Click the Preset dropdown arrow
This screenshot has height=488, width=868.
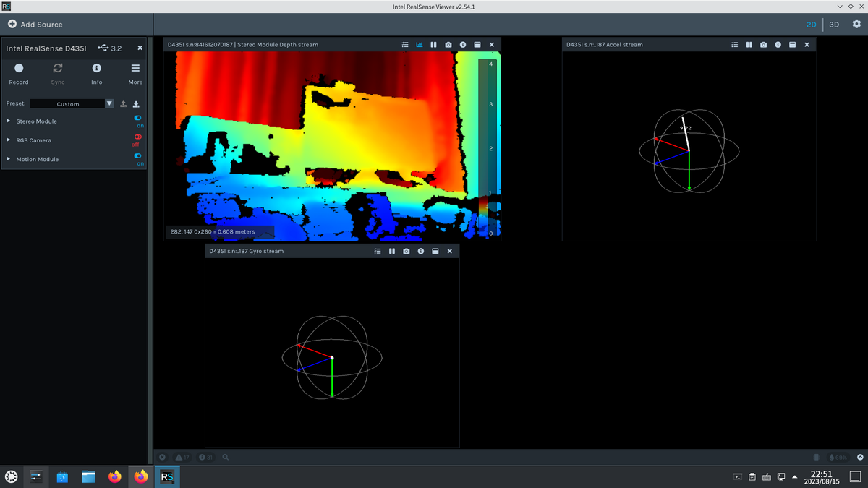click(110, 104)
